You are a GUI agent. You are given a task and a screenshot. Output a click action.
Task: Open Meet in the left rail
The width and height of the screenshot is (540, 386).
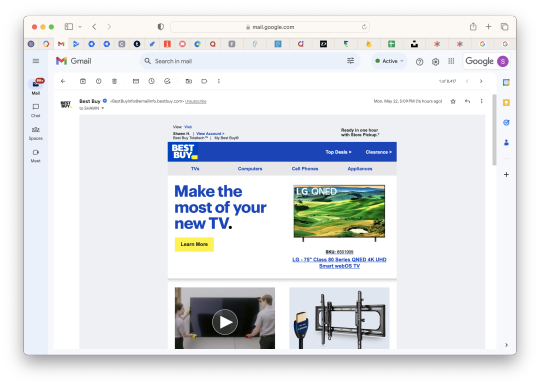point(36,156)
